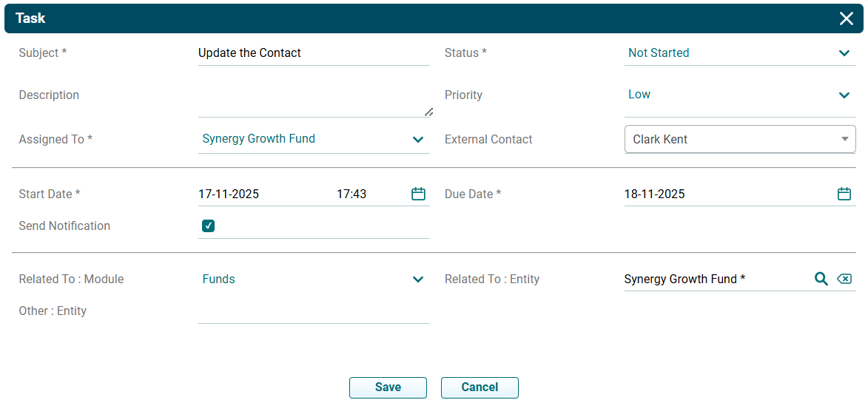Open the Start Date calendar picker
The width and height of the screenshot is (868, 417).
(418, 194)
